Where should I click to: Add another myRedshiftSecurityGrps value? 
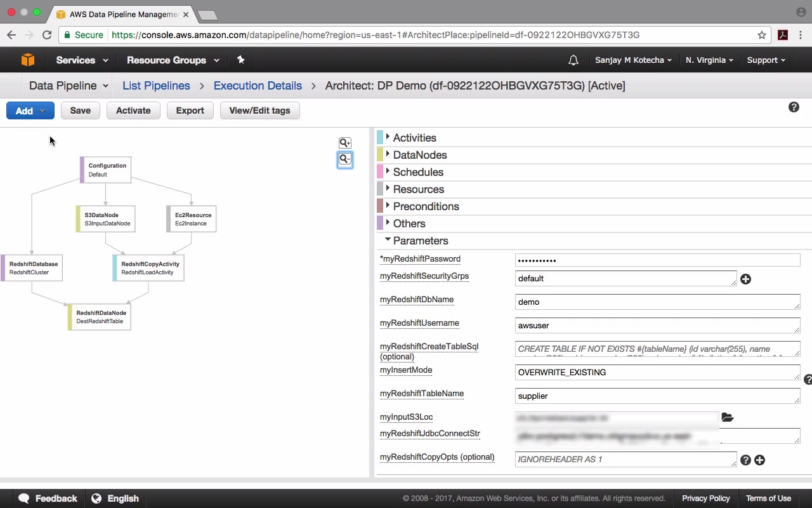coord(745,279)
